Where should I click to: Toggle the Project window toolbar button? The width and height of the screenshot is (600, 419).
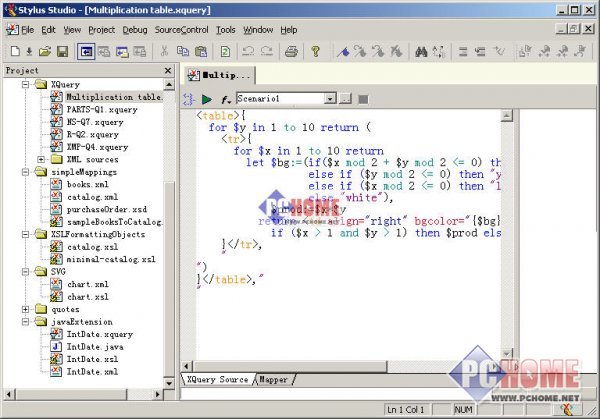(x=86, y=51)
